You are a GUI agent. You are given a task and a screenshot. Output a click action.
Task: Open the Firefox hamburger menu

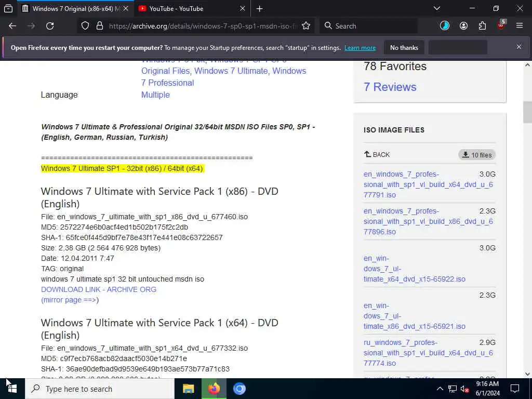click(520, 26)
